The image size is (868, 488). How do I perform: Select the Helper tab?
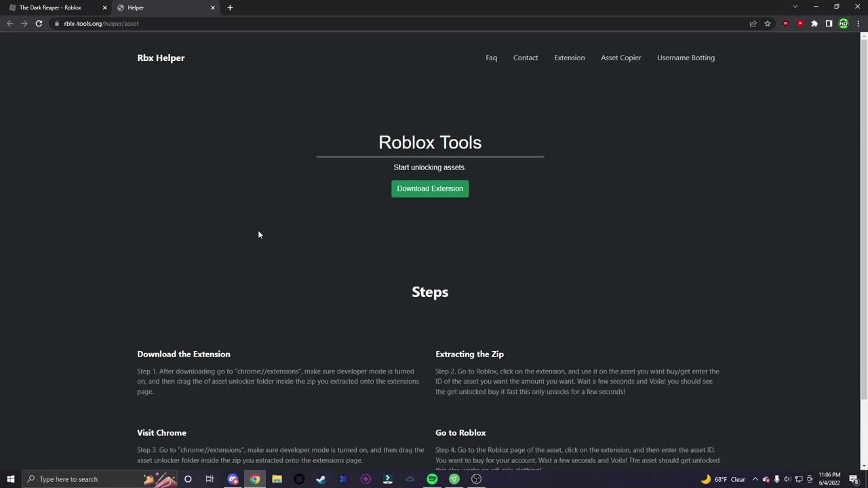coord(166,7)
